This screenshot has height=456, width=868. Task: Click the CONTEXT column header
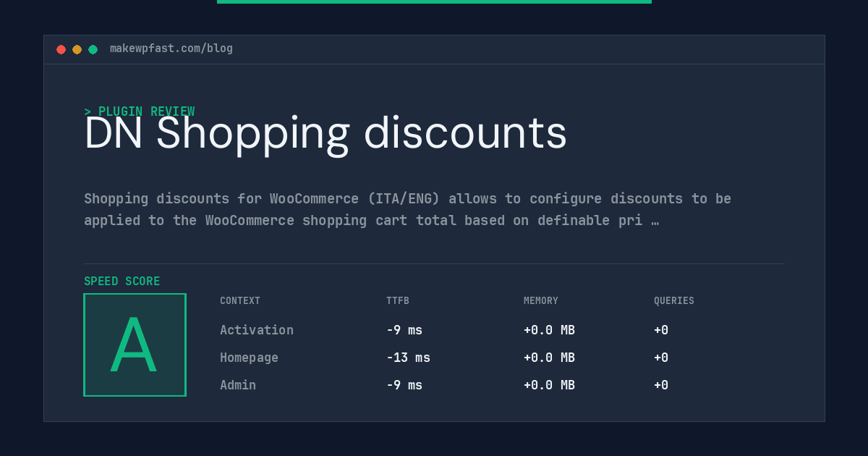tap(240, 300)
